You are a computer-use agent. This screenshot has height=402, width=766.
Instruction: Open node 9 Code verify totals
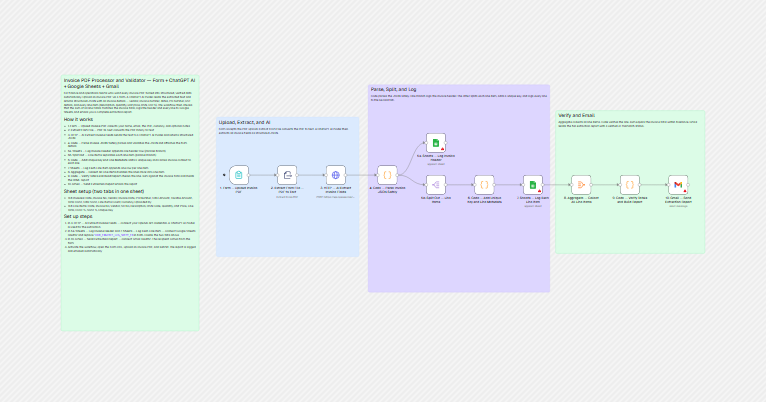pos(630,185)
